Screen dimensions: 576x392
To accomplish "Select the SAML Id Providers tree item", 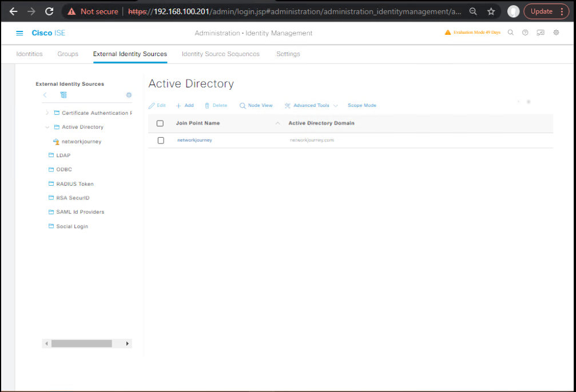I will (x=80, y=212).
